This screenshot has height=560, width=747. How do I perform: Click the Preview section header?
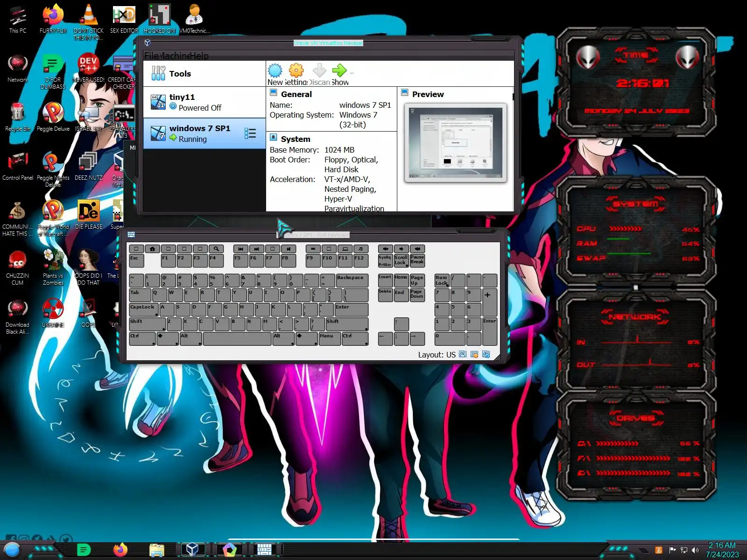pyautogui.click(x=428, y=94)
